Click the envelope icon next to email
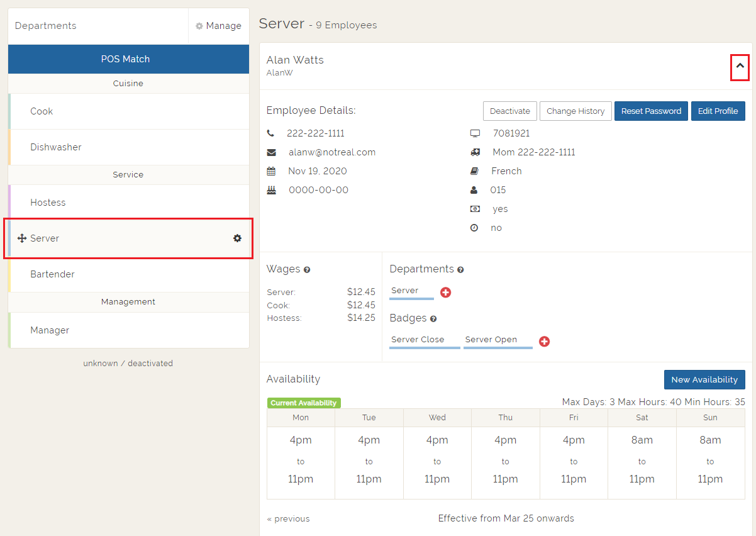This screenshot has width=756, height=536. point(271,152)
